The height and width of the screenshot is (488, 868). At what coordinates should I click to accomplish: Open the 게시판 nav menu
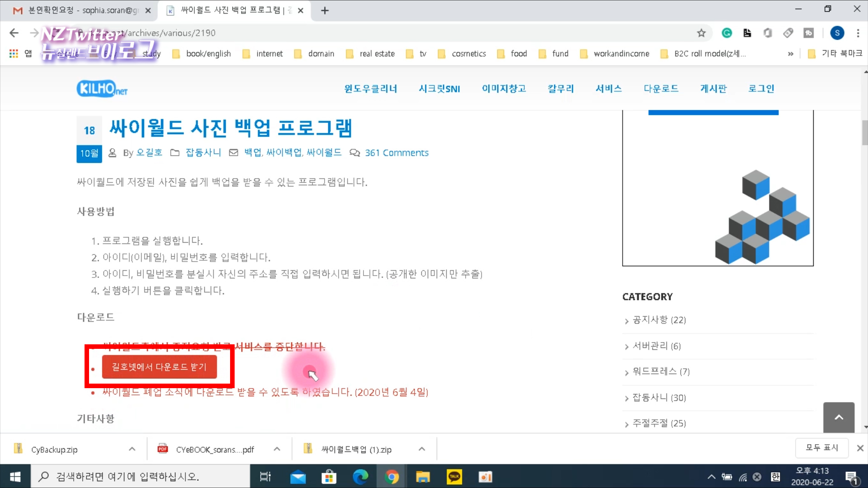click(713, 89)
